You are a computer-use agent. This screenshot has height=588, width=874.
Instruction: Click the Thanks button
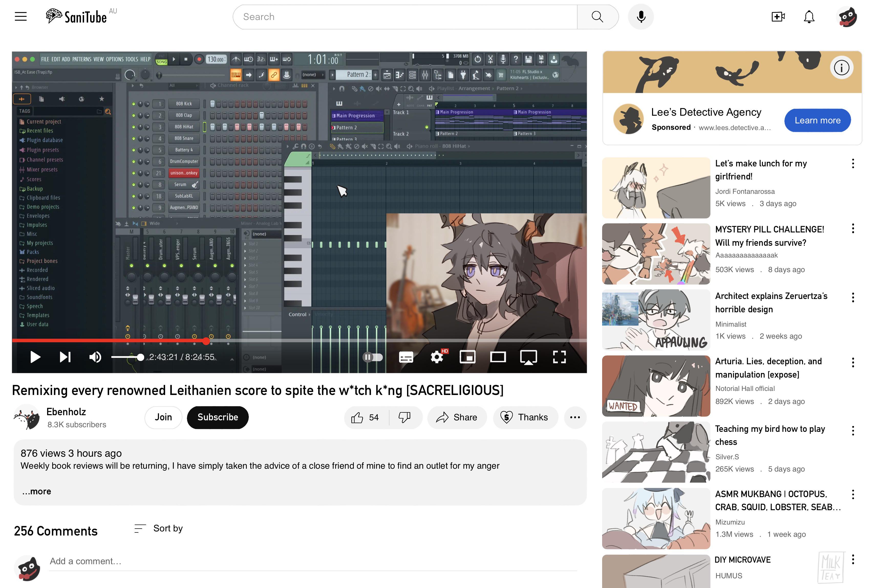tap(525, 417)
